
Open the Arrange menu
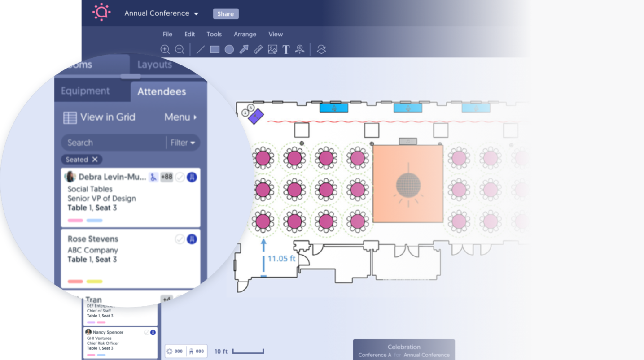coord(245,34)
